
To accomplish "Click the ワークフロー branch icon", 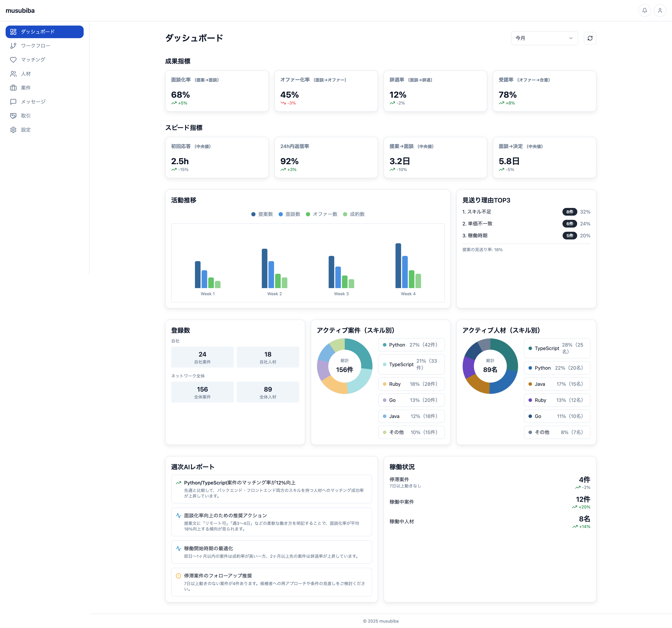I will click(13, 46).
